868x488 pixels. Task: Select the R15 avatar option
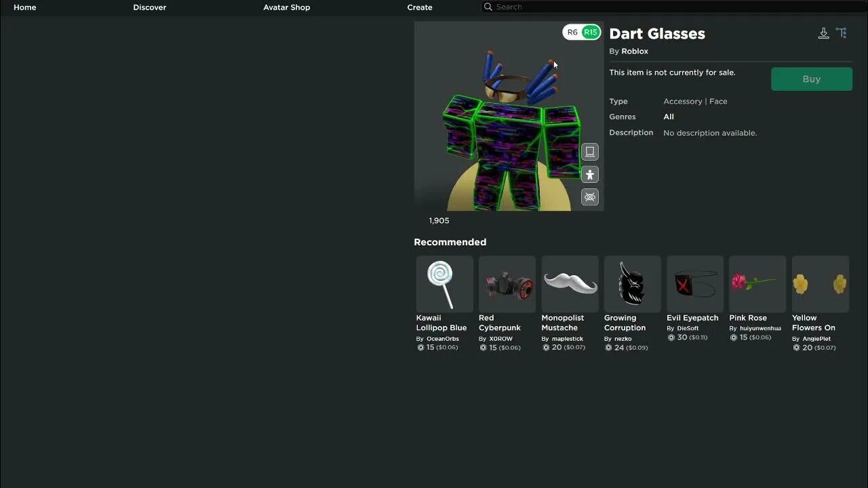(591, 33)
